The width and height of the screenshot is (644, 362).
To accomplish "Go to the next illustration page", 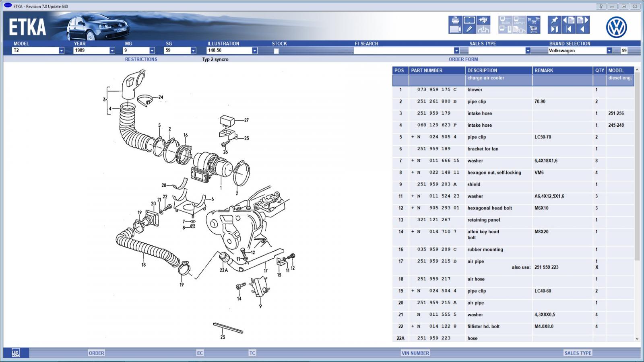I will pos(583,20).
